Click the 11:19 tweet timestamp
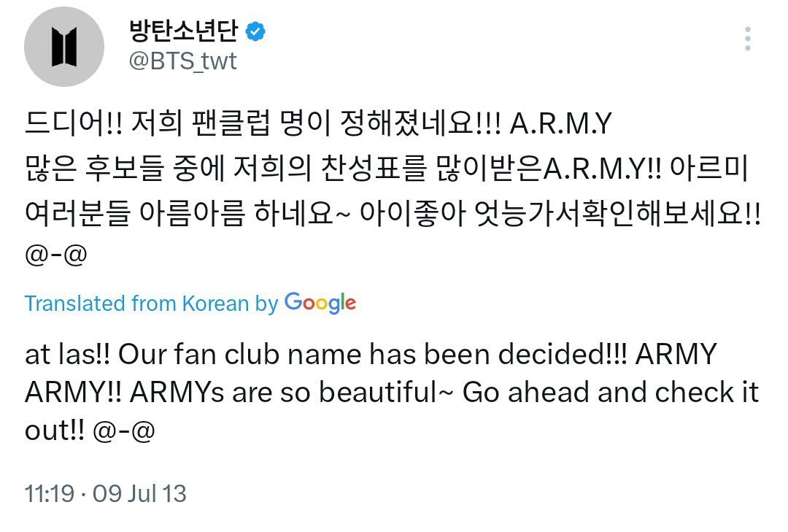This screenshot has height=532, width=788. click(x=49, y=494)
